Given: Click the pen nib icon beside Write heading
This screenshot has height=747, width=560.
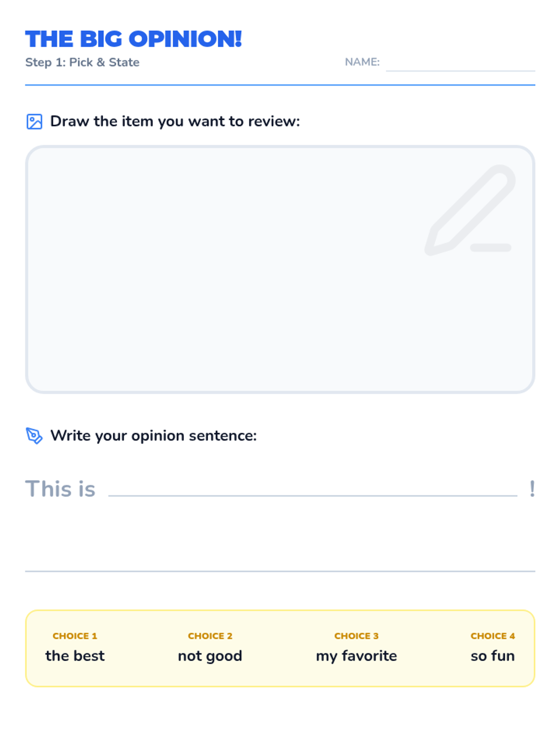Looking at the screenshot, I should click(34, 436).
